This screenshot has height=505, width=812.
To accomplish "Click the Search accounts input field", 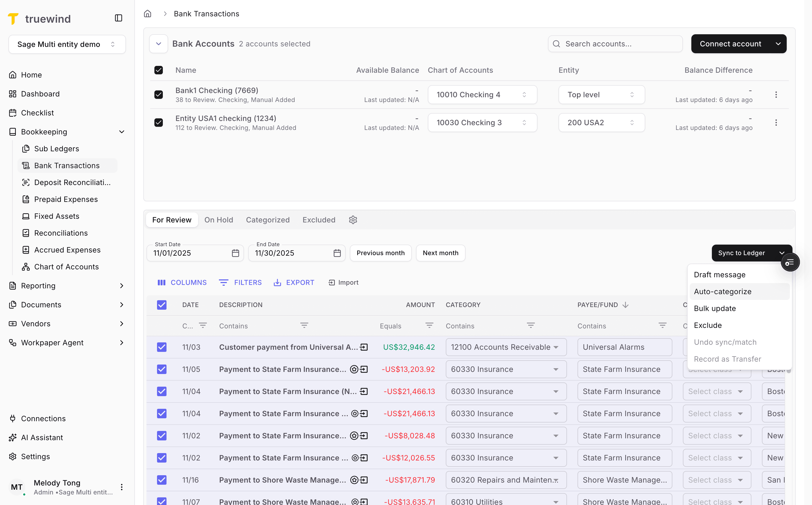I will pyautogui.click(x=615, y=44).
